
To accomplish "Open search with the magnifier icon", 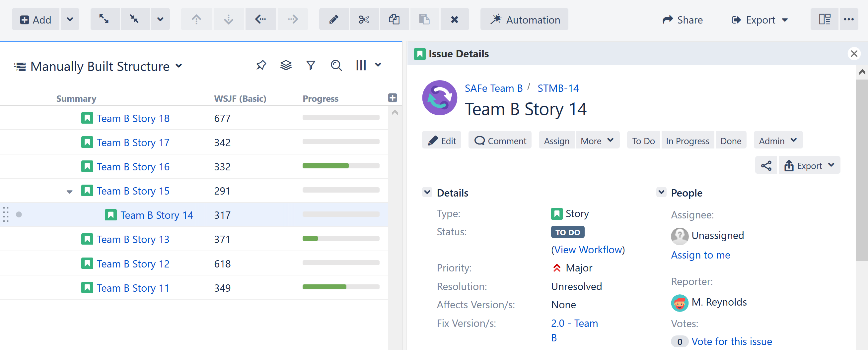I will 336,65.
